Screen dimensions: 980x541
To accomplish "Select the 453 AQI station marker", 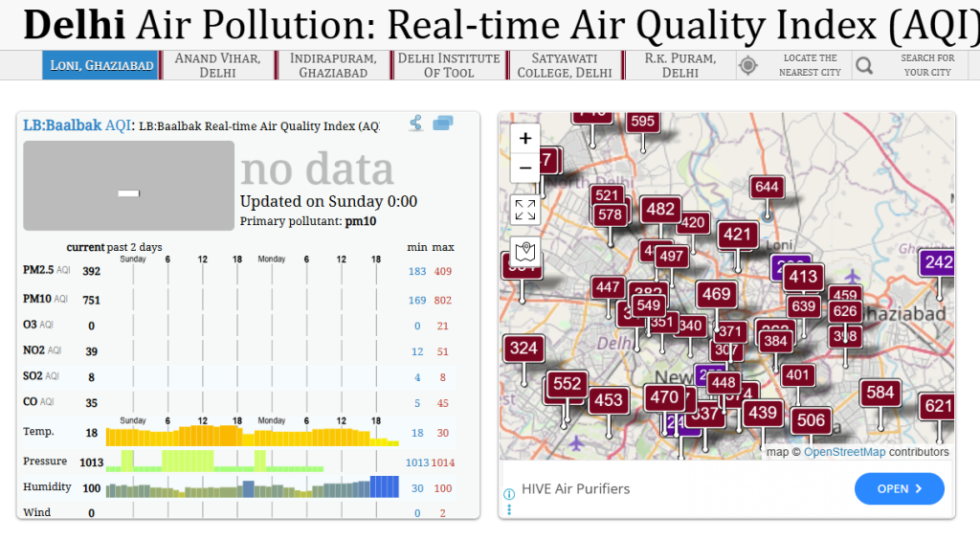I will [x=608, y=400].
